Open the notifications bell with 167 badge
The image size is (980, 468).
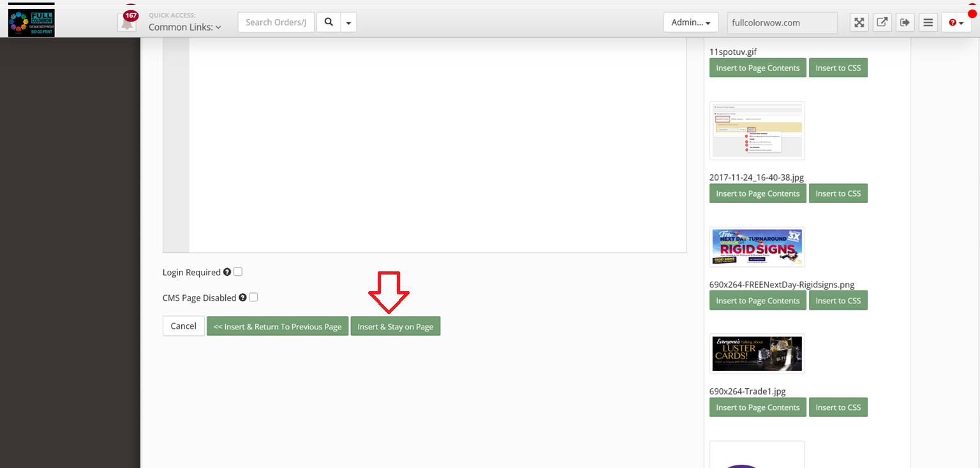click(127, 22)
